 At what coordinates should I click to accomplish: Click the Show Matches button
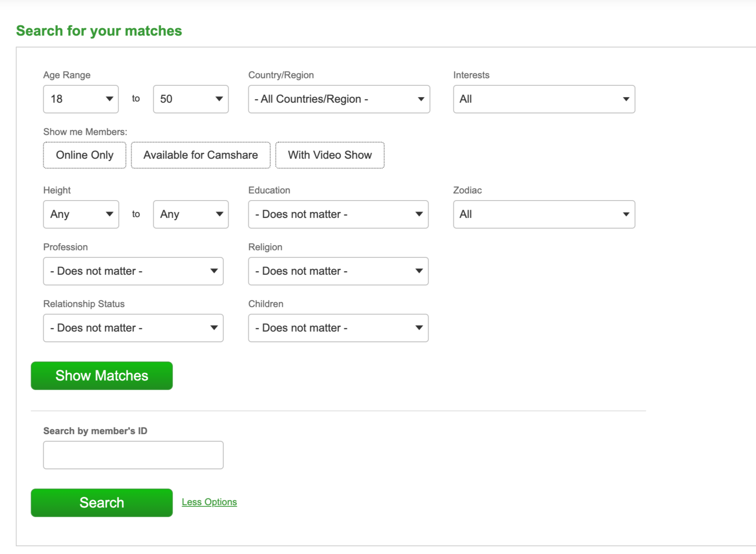pyautogui.click(x=101, y=376)
